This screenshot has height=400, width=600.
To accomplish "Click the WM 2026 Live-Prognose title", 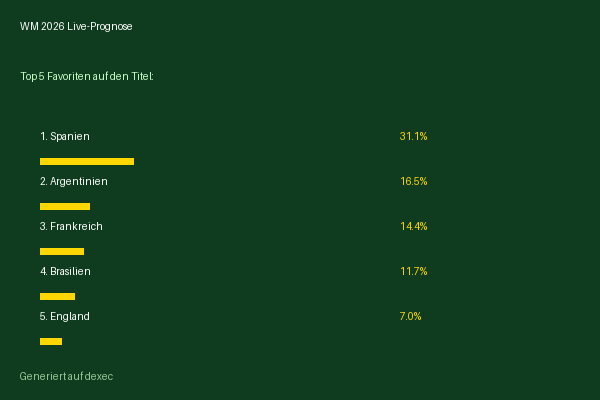I will pyautogui.click(x=76, y=26).
